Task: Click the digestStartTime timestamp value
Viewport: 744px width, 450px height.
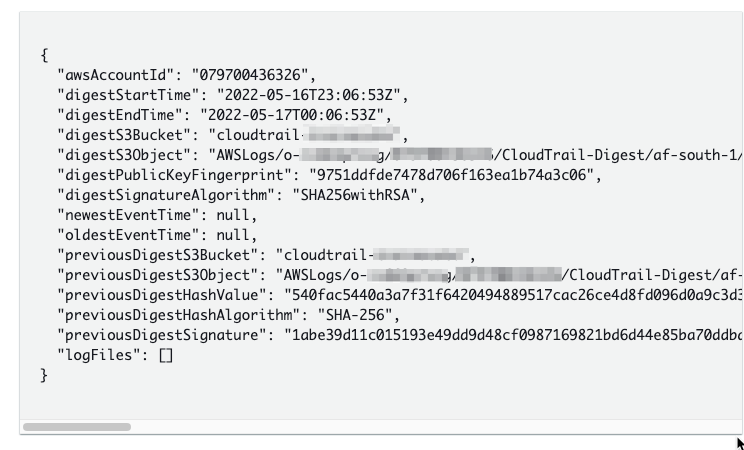Action: 309,95
